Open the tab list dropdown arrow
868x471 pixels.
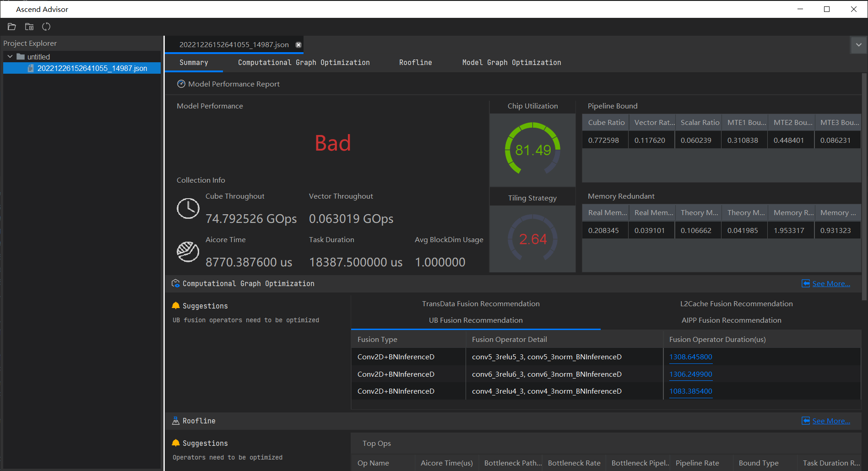(x=859, y=45)
